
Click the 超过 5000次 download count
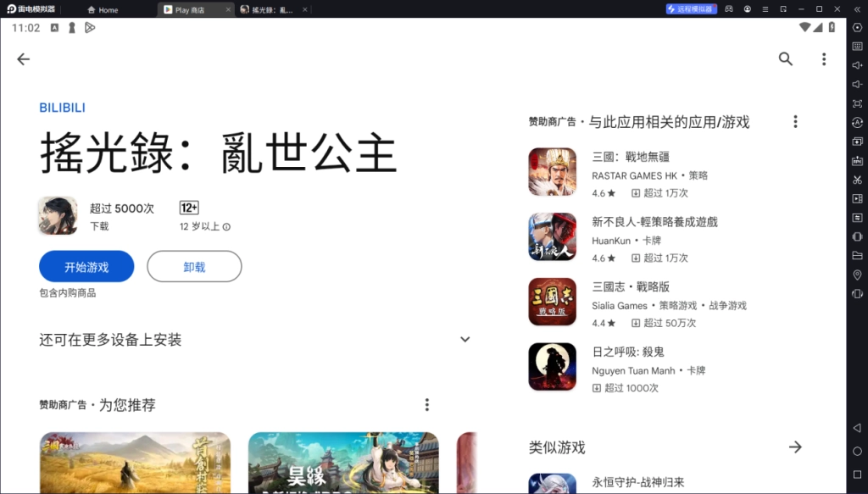click(122, 208)
